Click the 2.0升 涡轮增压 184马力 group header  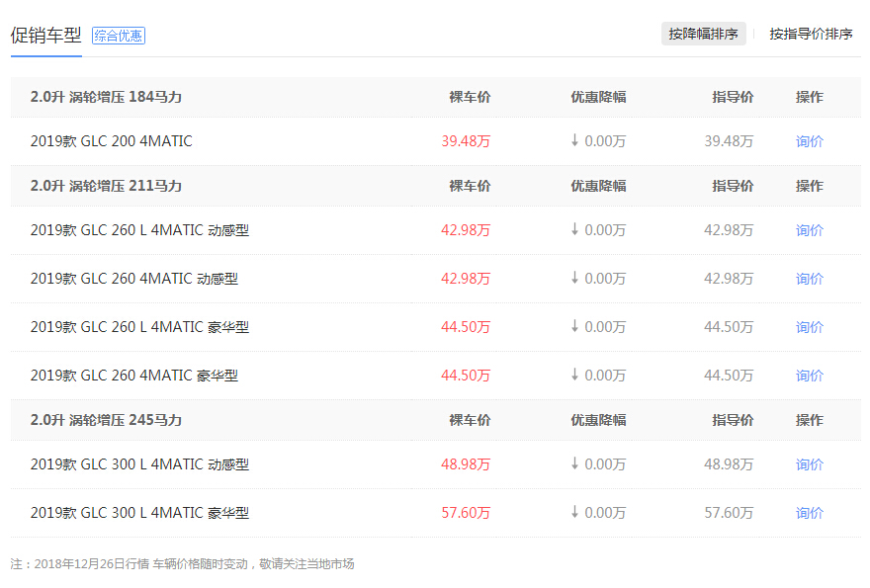pos(106,97)
